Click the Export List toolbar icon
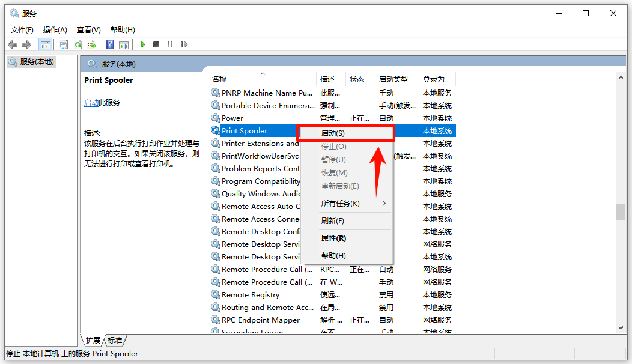Viewport: 632px width, 364px height. 92,44
